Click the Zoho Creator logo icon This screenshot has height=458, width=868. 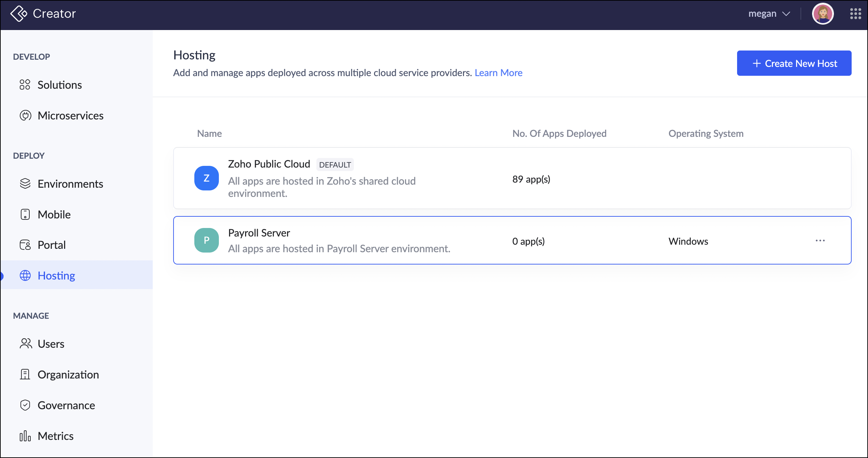[x=18, y=14]
